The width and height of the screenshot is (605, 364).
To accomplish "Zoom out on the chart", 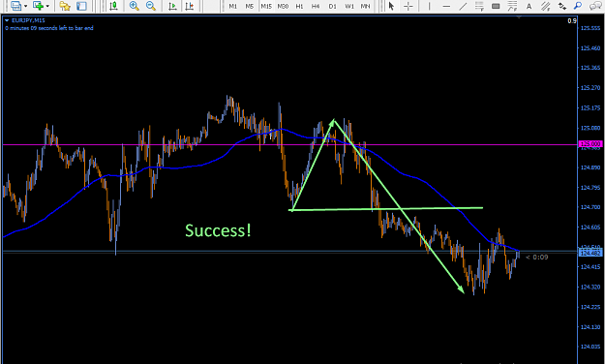I will pos(151,6).
